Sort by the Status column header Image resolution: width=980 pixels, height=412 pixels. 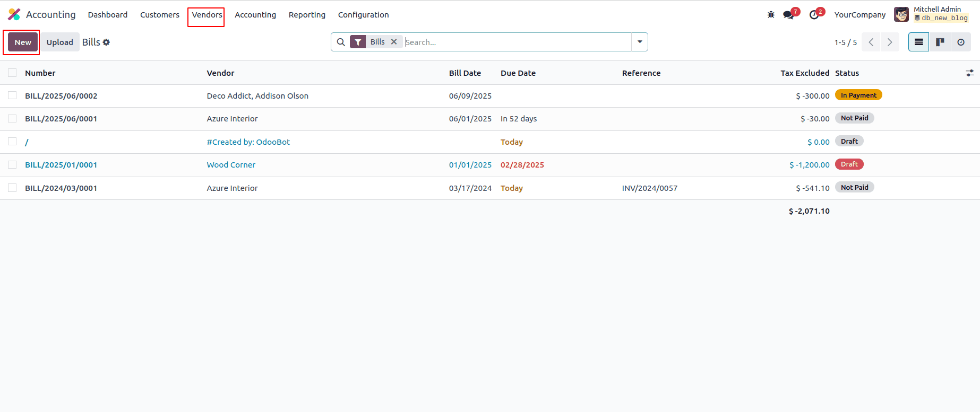click(847, 73)
